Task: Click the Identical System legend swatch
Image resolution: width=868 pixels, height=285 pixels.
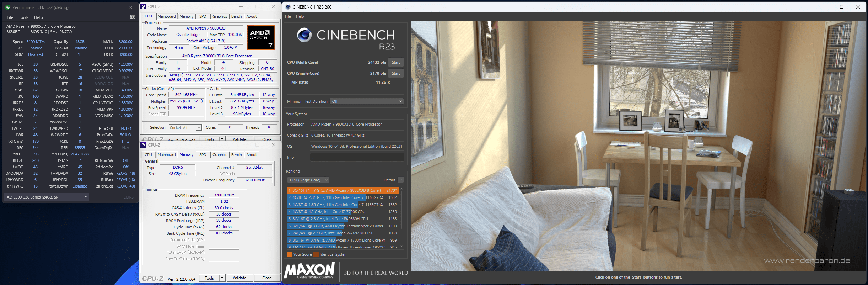Action: point(316,254)
